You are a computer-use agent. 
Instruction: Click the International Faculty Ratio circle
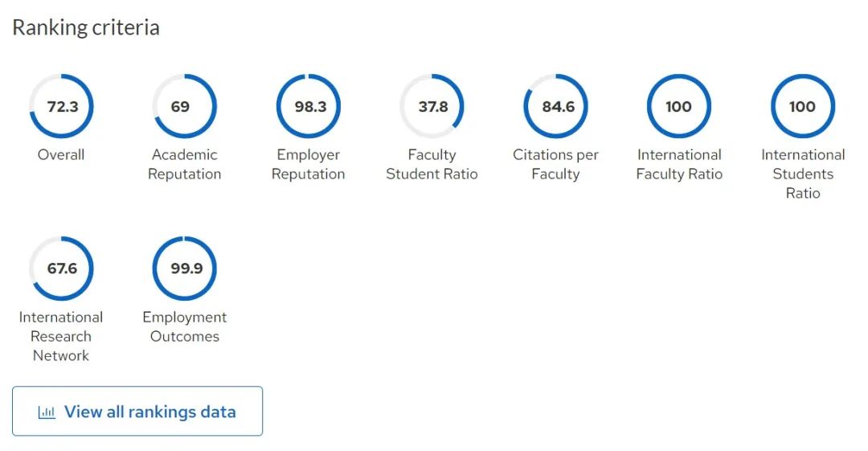point(679,106)
